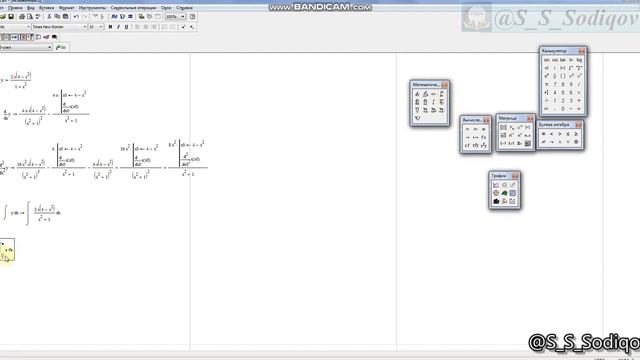The height and width of the screenshot is (360, 640).
Task: Open the Формат menu
Action: [67, 8]
